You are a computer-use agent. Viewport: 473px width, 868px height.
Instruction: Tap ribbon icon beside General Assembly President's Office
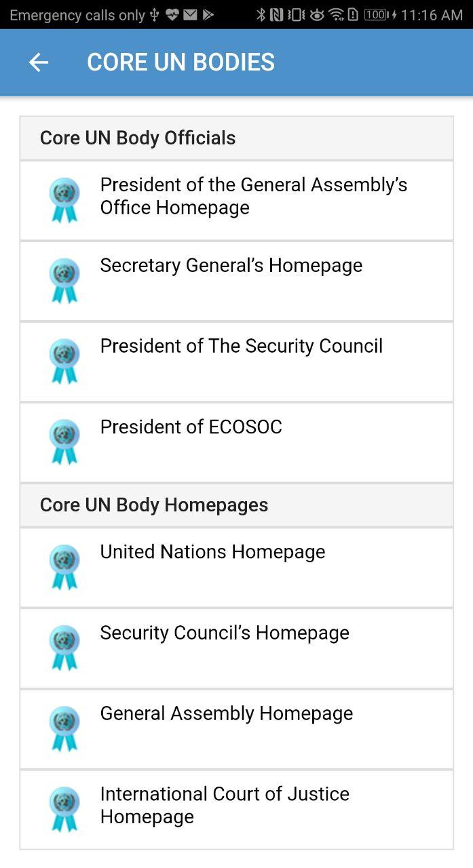64,200
